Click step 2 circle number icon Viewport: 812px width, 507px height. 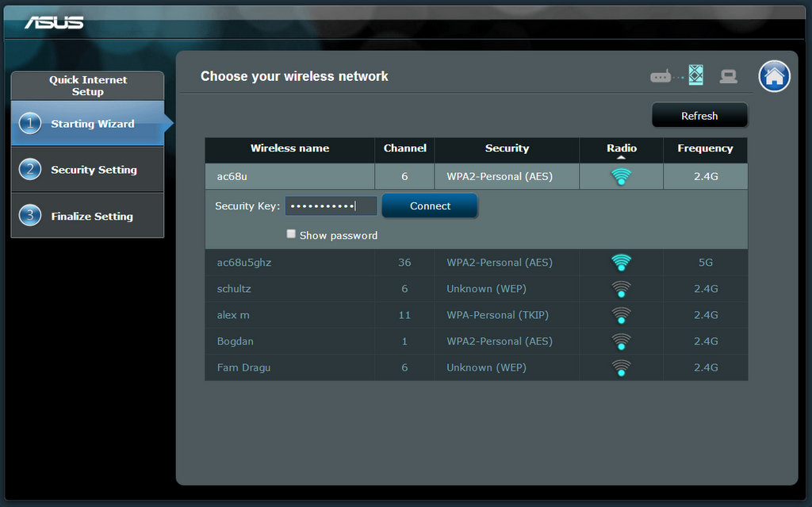[x=30, y=170]
